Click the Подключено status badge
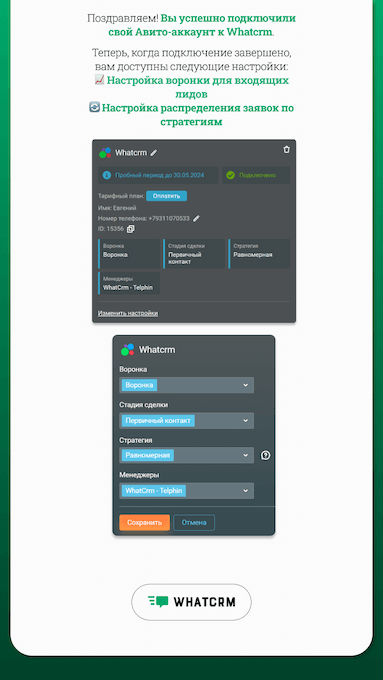Viewport: 383px width, 680px height. (x=256, y=175)
